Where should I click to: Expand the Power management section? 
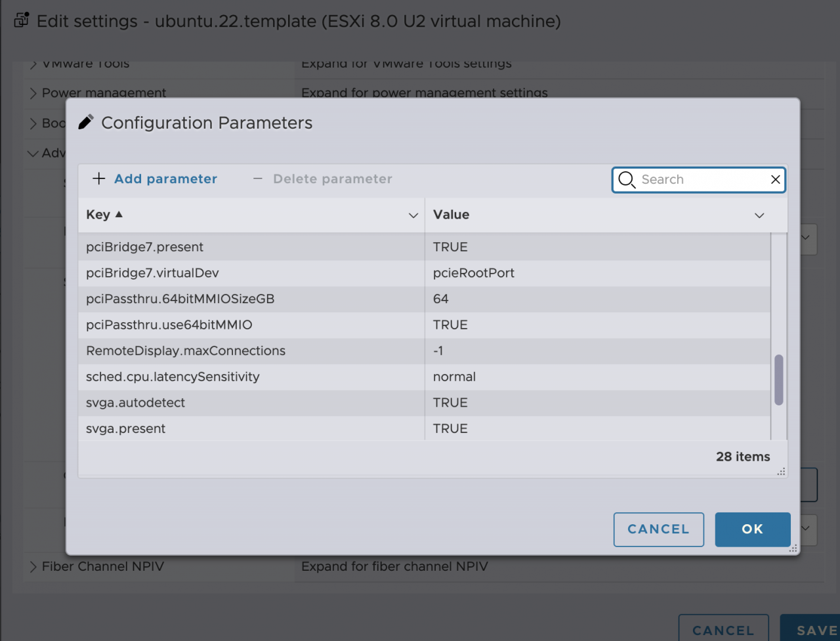click(33, 93)
